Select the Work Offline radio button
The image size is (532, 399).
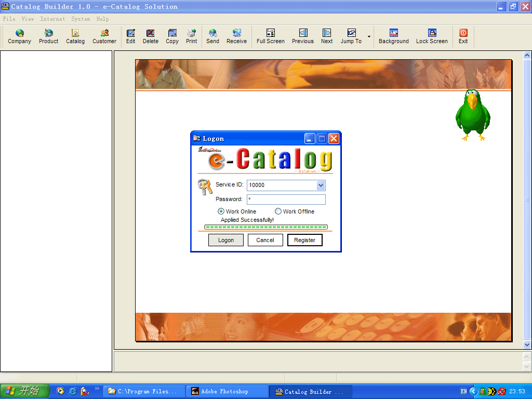coord(278,211)
